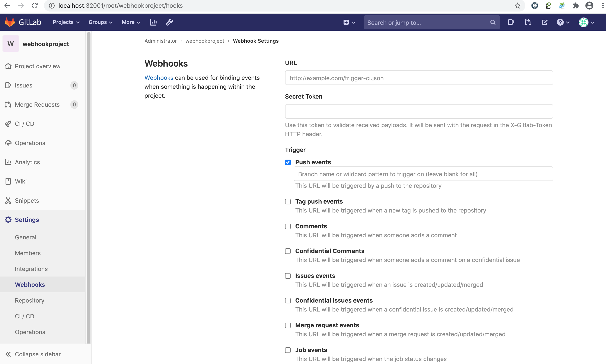Screen dimensions: 606x364
Task: Open the admin area wrench icon
Action: click(x=169, y=22)
